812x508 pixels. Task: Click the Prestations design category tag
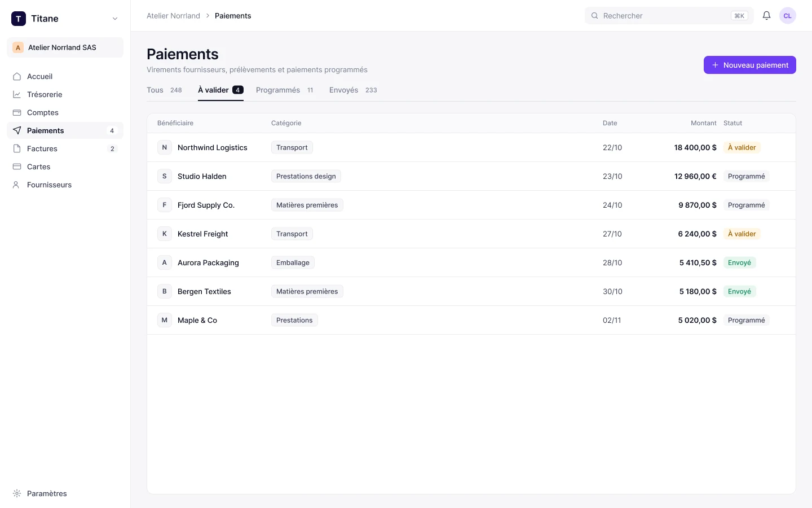point(306,176)
